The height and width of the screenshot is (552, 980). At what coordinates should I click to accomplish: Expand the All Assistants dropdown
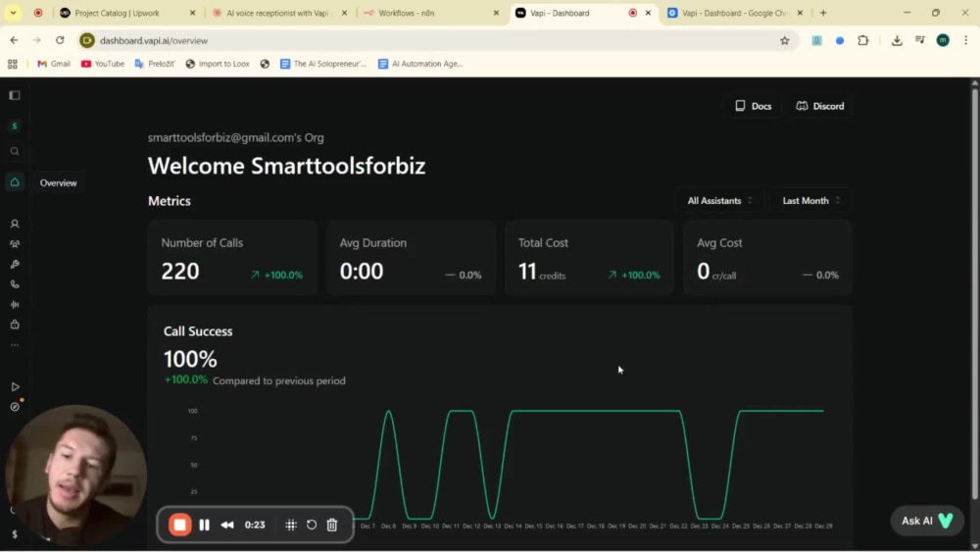pyautogui.click(x=720, y=201)
